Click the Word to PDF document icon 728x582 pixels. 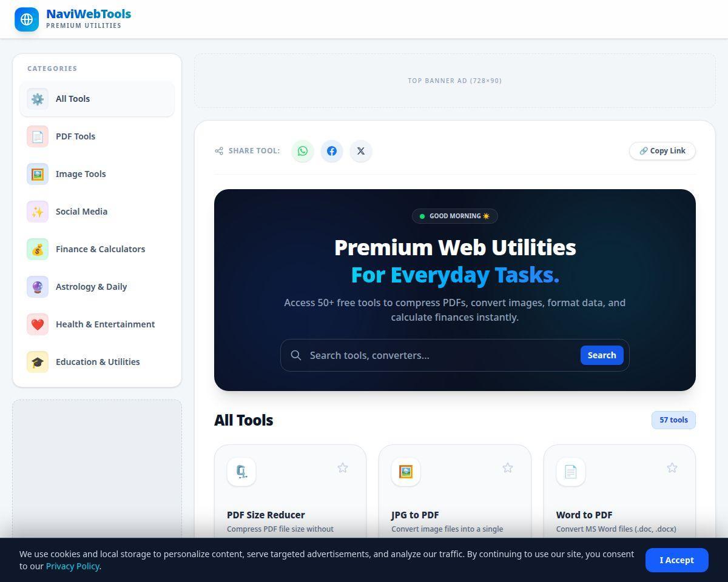[x=571, y=472]
